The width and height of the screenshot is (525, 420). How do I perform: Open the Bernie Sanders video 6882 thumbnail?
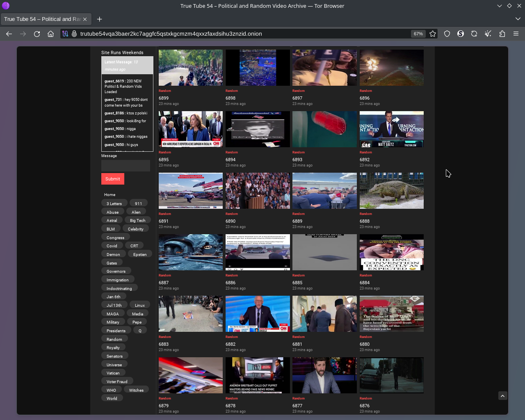pos(258,314)
